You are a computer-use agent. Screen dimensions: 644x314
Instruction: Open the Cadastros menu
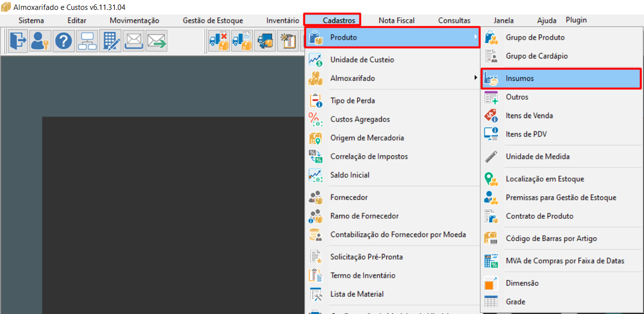click(339, 20)
